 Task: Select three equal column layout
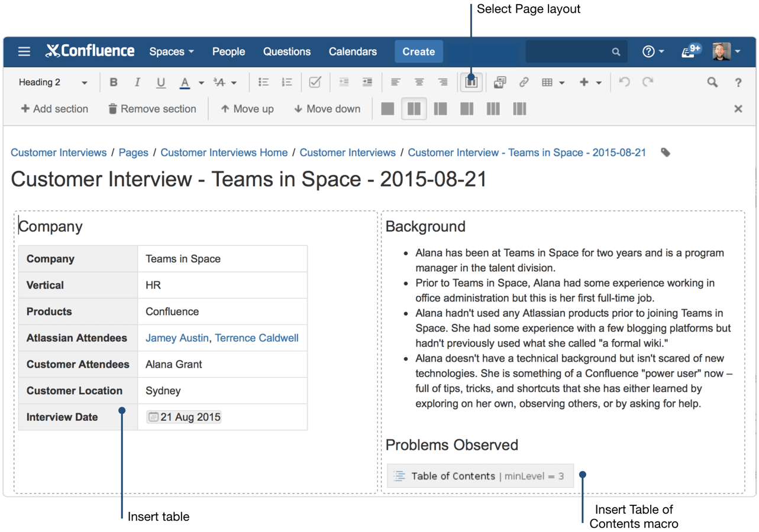[493, 109]
